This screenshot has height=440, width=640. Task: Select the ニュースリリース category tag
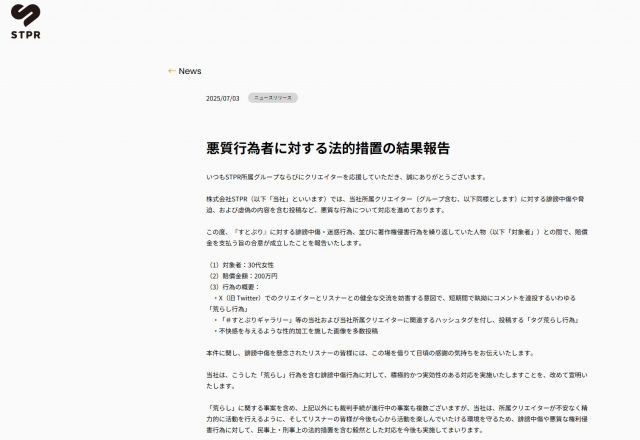[273, 98]
